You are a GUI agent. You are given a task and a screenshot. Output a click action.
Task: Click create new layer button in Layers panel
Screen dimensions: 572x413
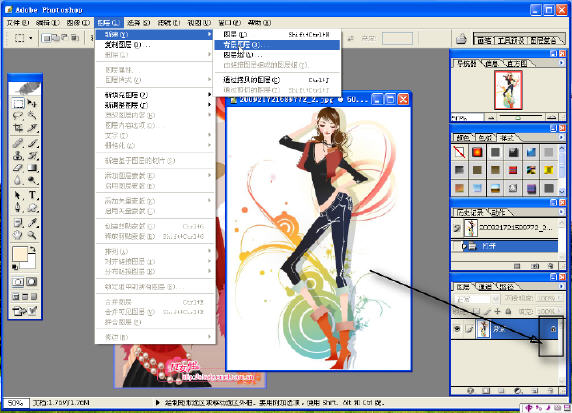click(x=534, y=391)
